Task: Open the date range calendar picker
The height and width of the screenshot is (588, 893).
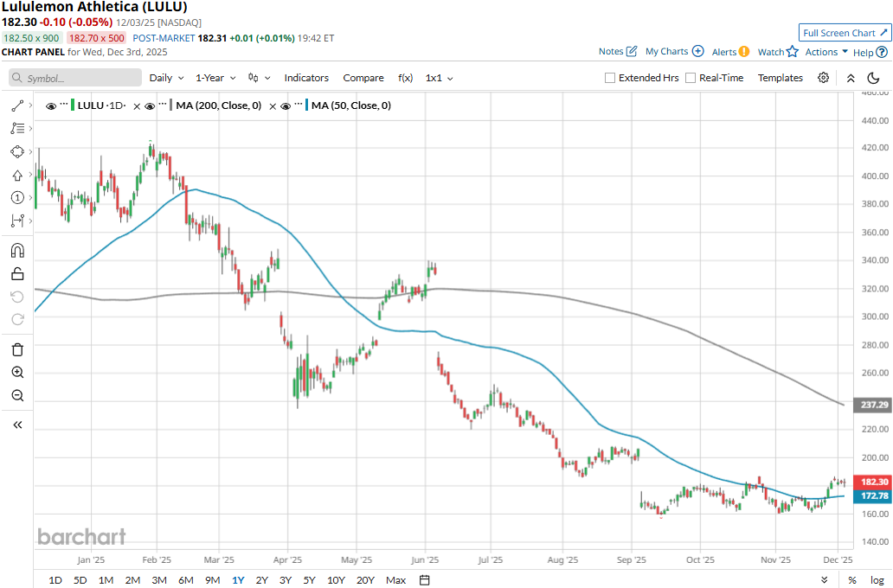Action: 424,580
